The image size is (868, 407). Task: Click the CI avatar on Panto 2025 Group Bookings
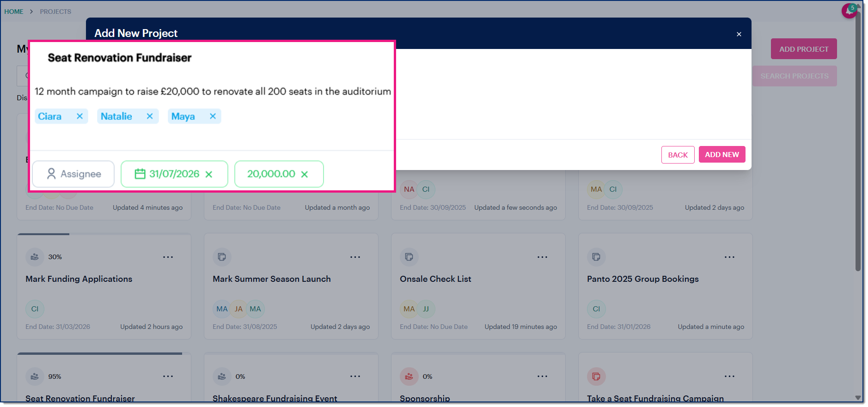(596, 309)
